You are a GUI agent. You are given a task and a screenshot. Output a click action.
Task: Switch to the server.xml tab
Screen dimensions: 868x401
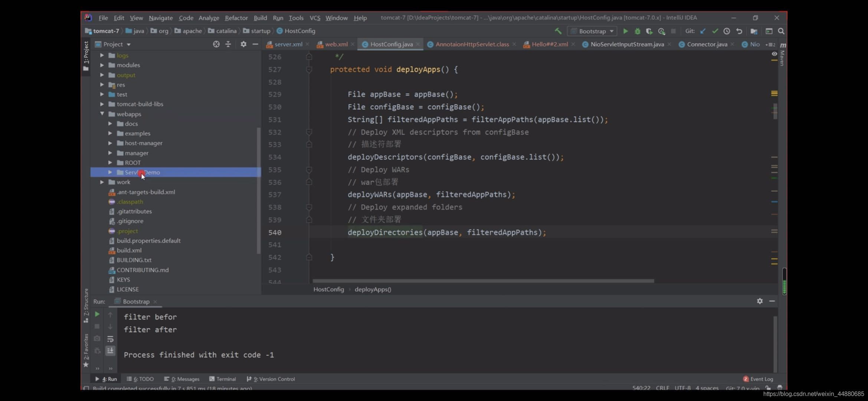[288, 44]
